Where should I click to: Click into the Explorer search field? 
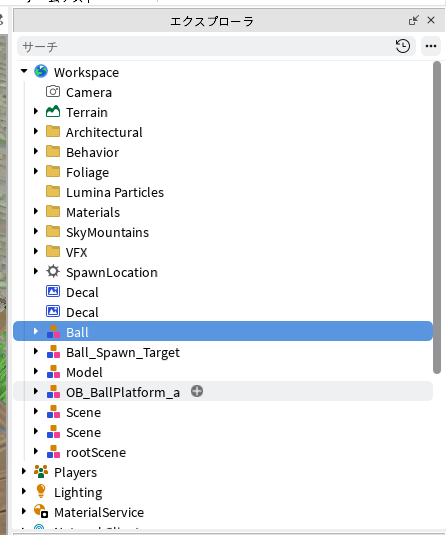point(206,46)
